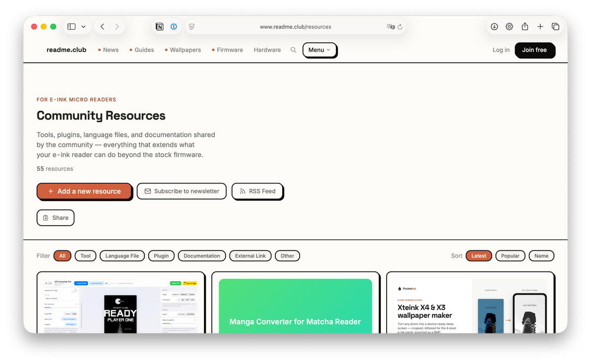
Task: Open the gear extension icon in the Safari toolbar
Action: (509, 27)
